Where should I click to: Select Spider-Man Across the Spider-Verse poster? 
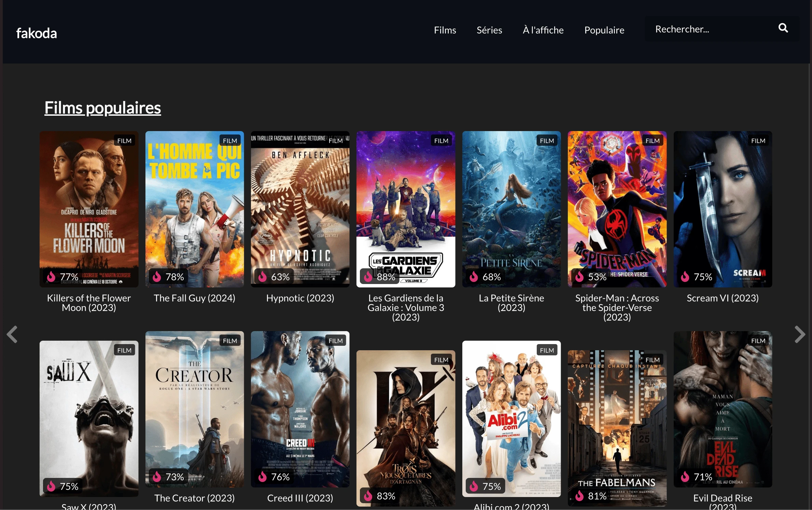[x=617, y=209]
